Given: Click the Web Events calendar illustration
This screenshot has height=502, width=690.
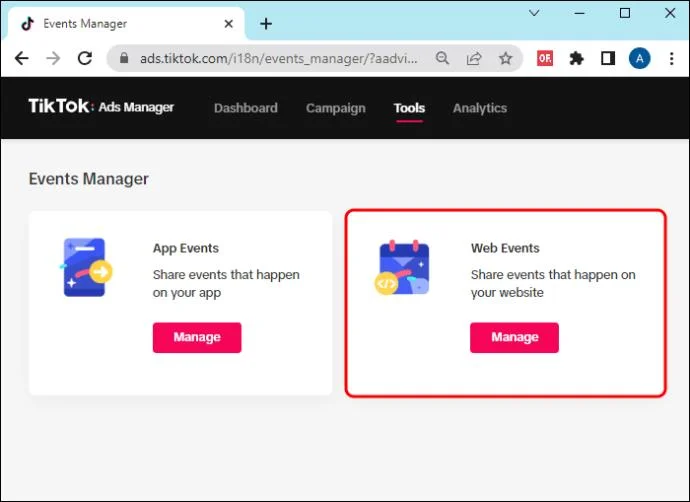Looking at the screenshot, I should click(x=402, y=267).
